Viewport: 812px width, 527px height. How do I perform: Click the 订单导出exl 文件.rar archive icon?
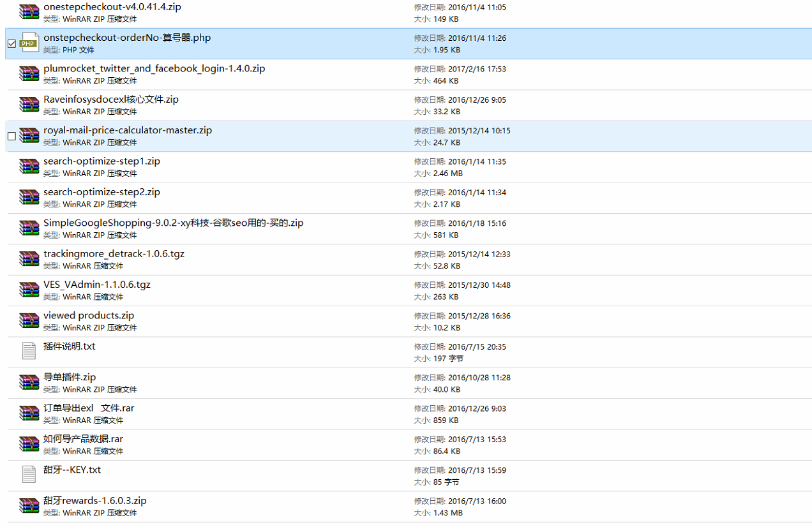pyautogui.click(x=29, y=413)
